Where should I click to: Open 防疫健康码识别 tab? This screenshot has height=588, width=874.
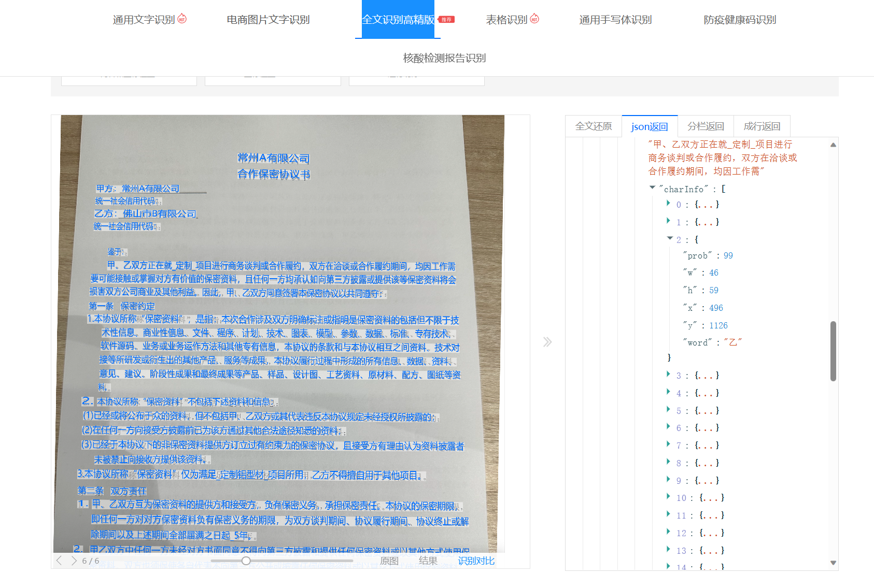click(x=740, y=20)
